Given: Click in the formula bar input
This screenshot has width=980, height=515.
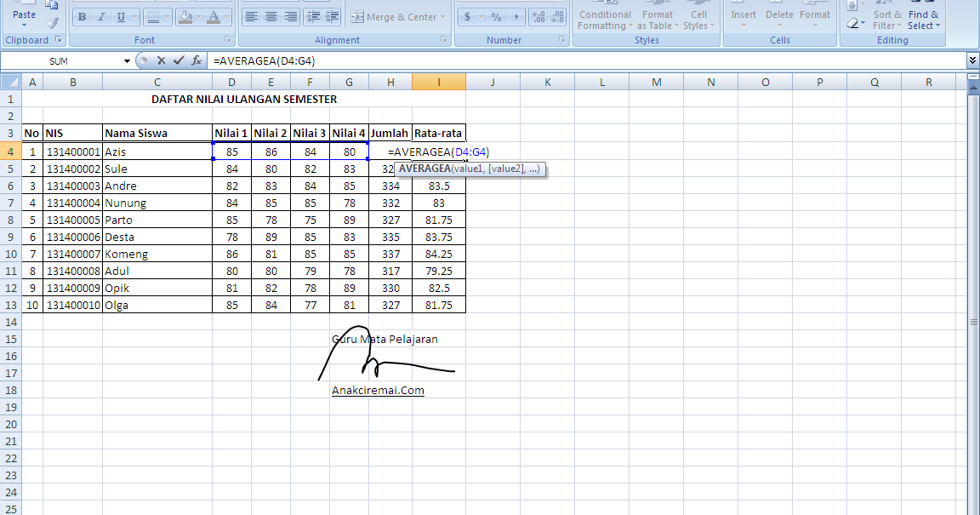Looking at the screenshot, I should [588, 60].
